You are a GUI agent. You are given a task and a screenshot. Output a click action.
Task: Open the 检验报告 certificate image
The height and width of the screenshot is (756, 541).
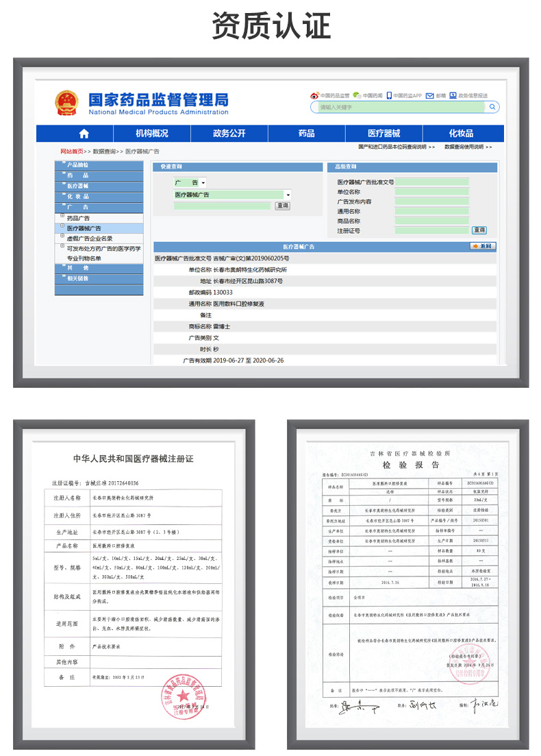tap(407, 585)
